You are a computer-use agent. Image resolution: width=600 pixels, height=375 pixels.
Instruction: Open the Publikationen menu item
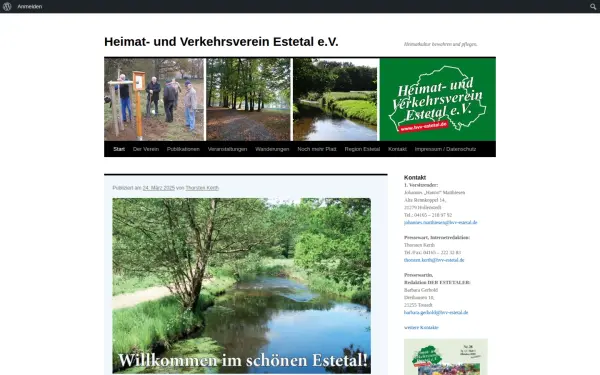point(183,149)
